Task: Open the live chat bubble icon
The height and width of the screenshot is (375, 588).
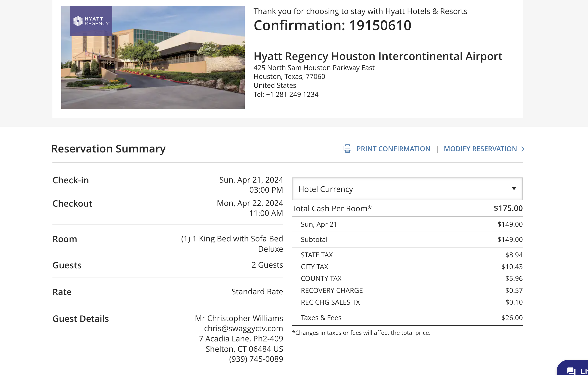Action: [571, 371]
